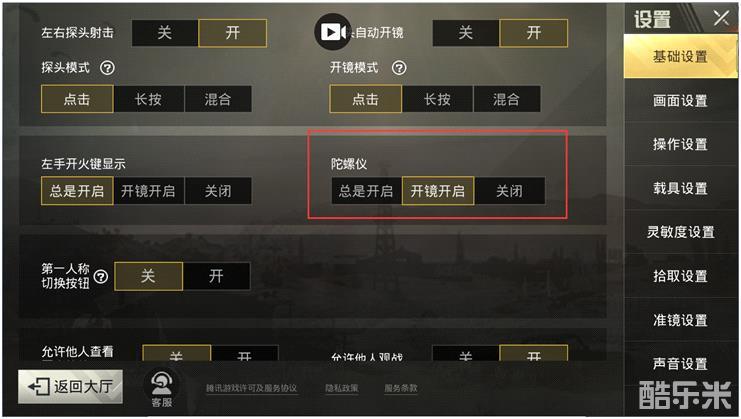Open the 灵敏度设置 tab
The width and height of the screenshot is (741, 419).
point(680,232)
